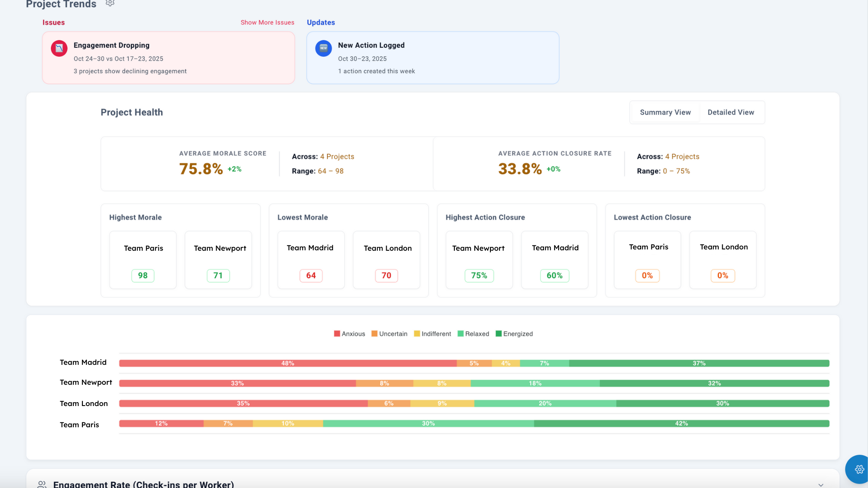
Task: Toggle the Uncertain legend item
Action: coord(389,334)
